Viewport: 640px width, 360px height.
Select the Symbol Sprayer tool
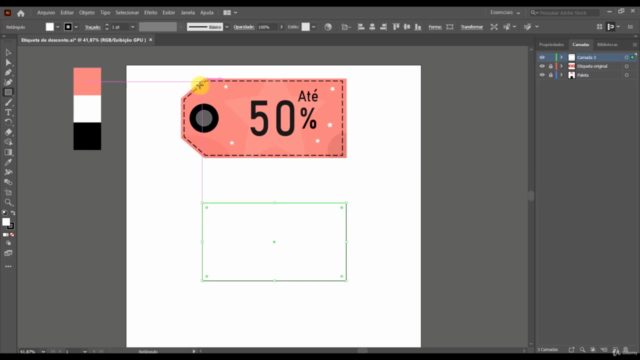[8, 172]
